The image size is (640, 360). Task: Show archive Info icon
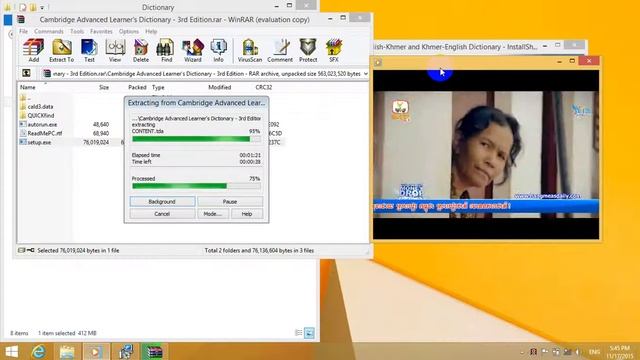click(218, 51)
